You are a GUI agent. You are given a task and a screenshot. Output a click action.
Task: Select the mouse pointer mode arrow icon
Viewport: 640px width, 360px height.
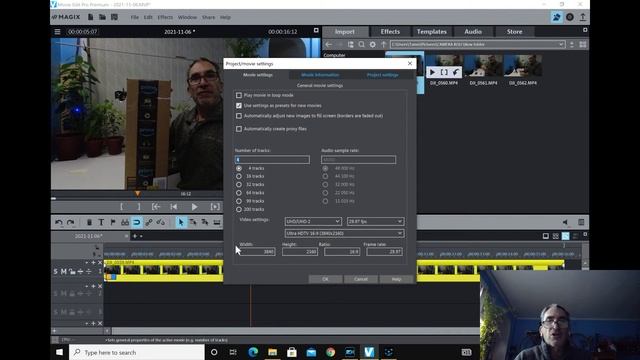pyautogui.click(x=181, y=222)
